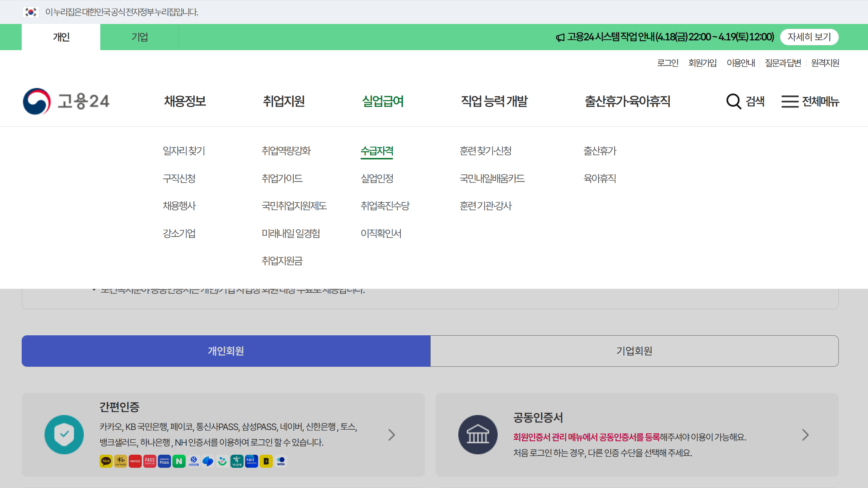Click the KakaoTalk certification icon
Screen dimensions: 868x488
tap(106, 461)
